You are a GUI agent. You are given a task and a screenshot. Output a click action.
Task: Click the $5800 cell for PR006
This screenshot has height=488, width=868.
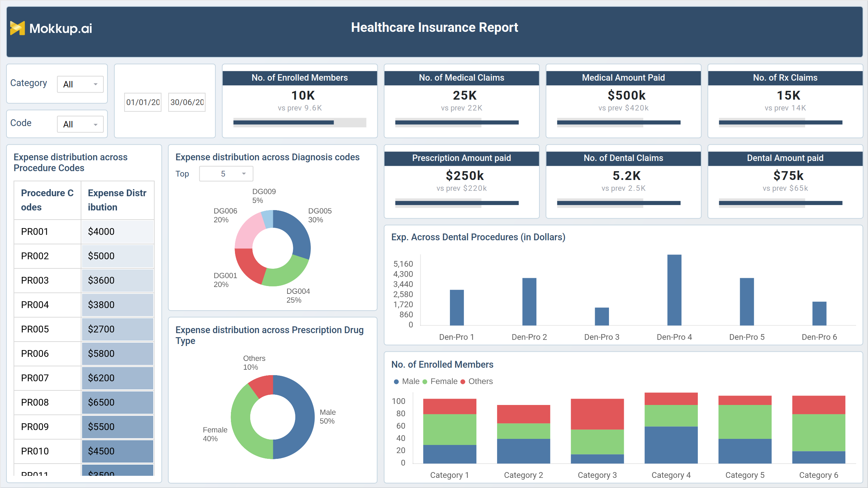[117, 354]
